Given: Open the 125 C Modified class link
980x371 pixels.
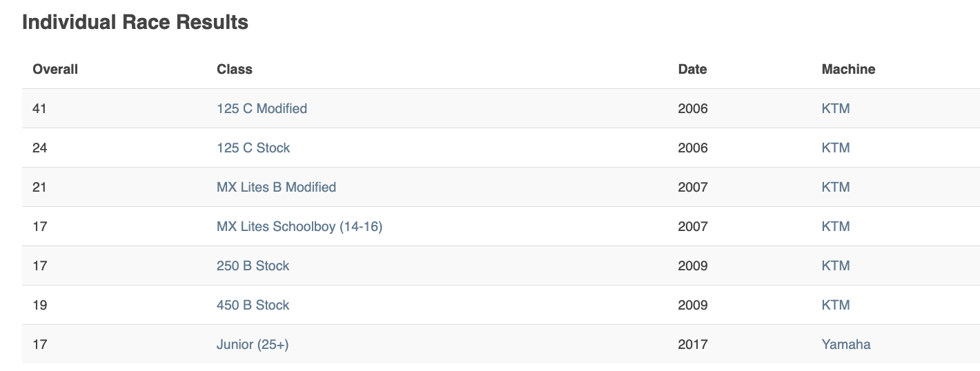Looking at the screenshot, I should [x=262, y=109].
